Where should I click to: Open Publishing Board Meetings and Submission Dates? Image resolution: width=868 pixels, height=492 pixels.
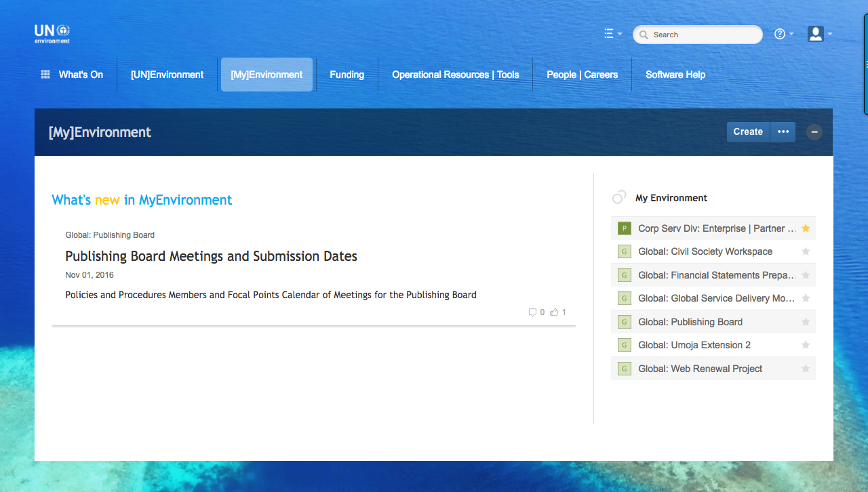211,256
